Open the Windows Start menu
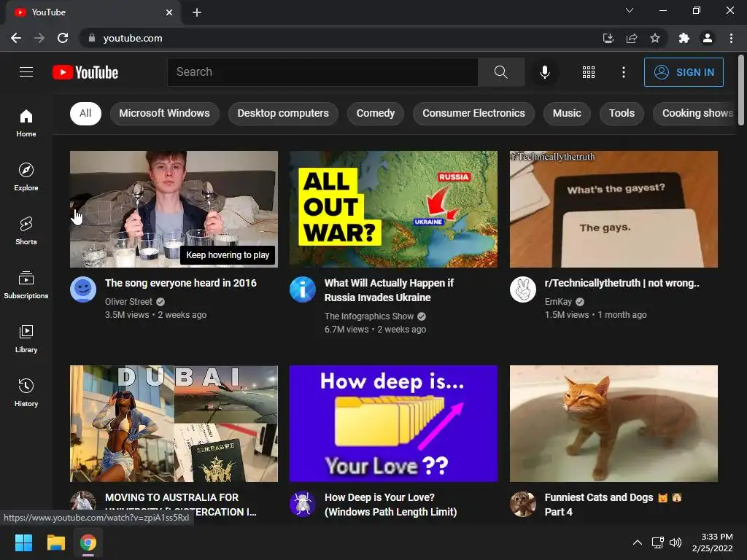This screenshot has width=747, height=560. [23, 542]
